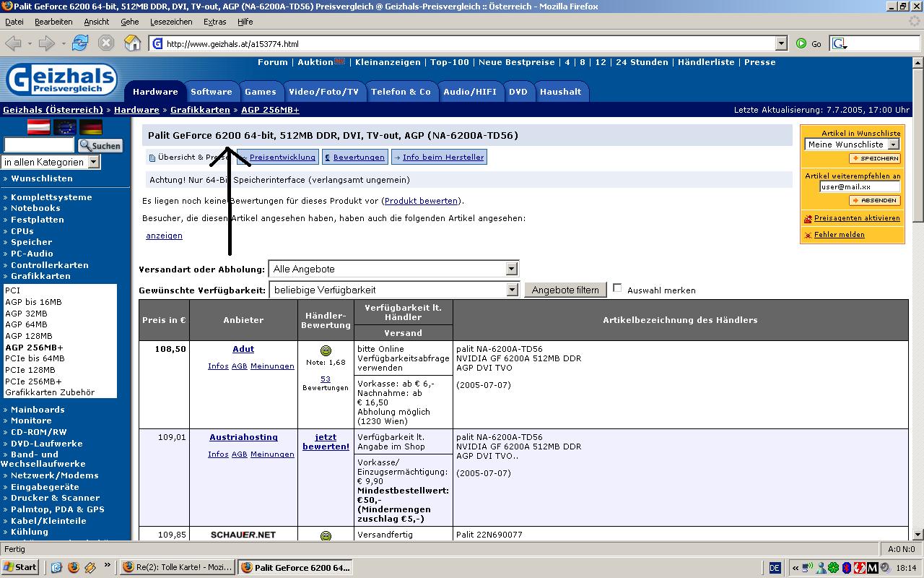This screenshot has width=924, height=578.
Task: Open the Meine Wunschliste dropdown
Action: tap(852, 144)
